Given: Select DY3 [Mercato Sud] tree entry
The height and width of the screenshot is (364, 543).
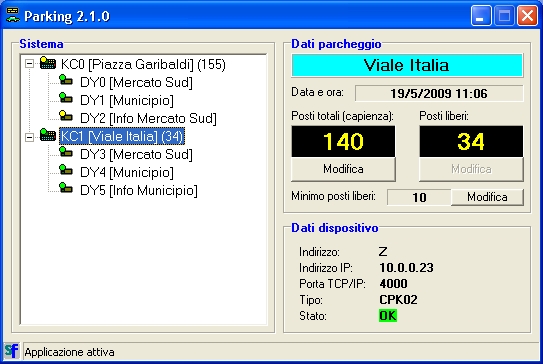Looking at the screenshot, I should (136, 154).
